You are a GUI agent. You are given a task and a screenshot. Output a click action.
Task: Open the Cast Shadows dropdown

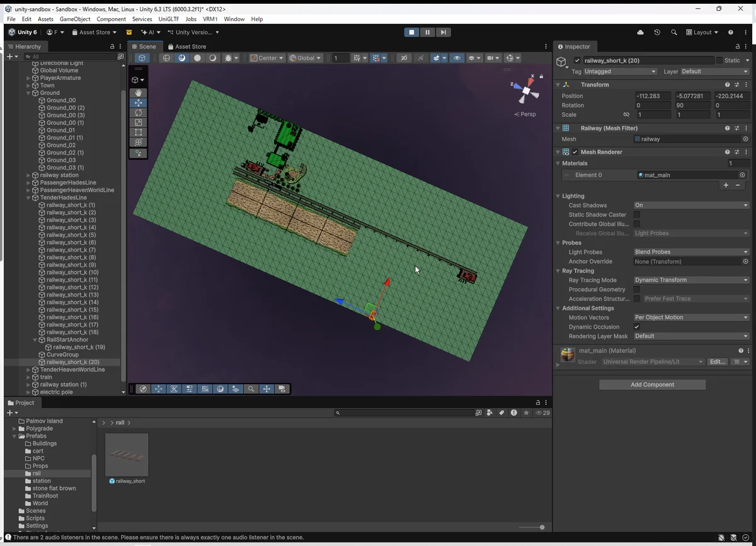coord(691,205)
